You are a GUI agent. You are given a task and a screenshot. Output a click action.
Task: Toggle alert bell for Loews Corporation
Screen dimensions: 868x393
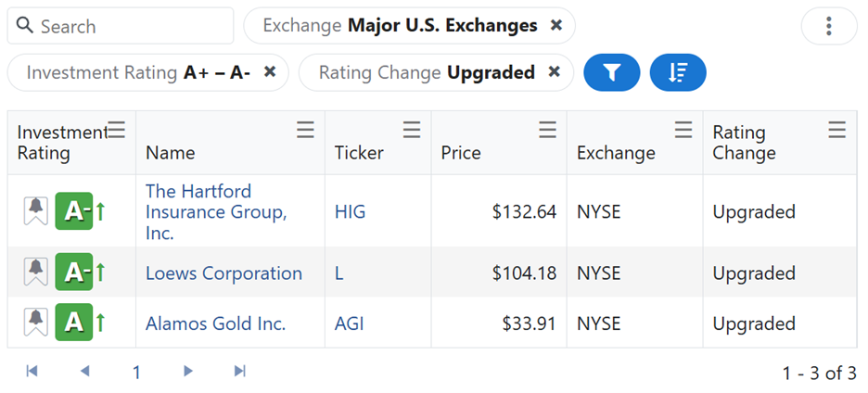coord(35,273)
